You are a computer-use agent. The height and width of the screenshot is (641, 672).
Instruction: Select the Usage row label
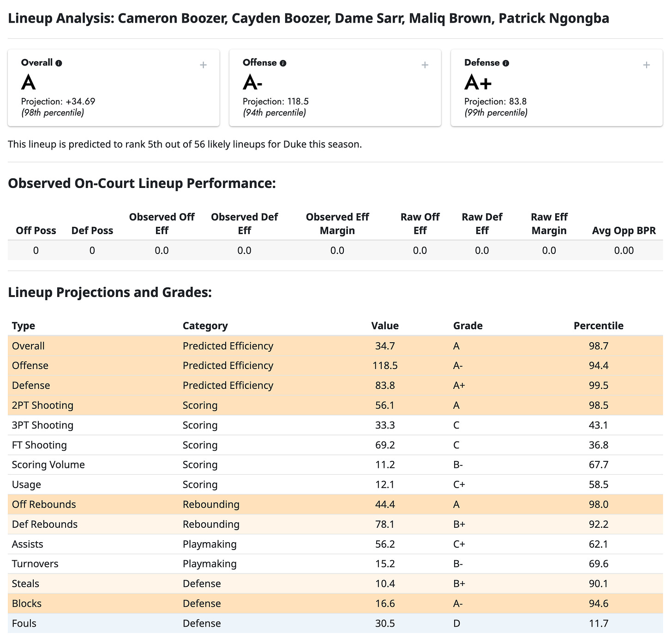point(26,484)
